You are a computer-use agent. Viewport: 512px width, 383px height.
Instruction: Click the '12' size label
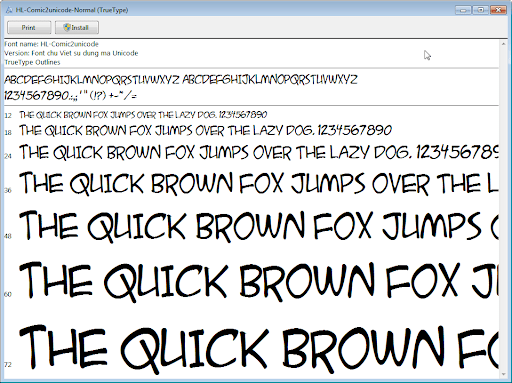pos(8,116)
